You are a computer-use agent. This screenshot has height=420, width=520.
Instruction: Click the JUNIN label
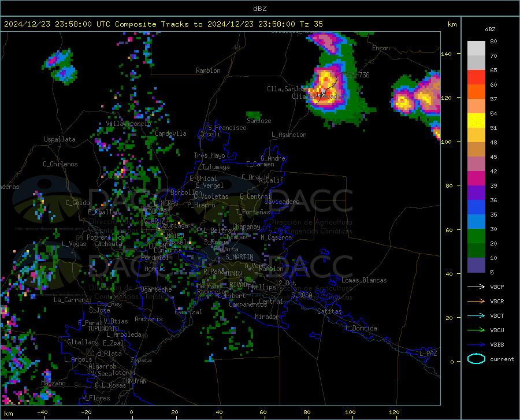[x=233, y=273]
